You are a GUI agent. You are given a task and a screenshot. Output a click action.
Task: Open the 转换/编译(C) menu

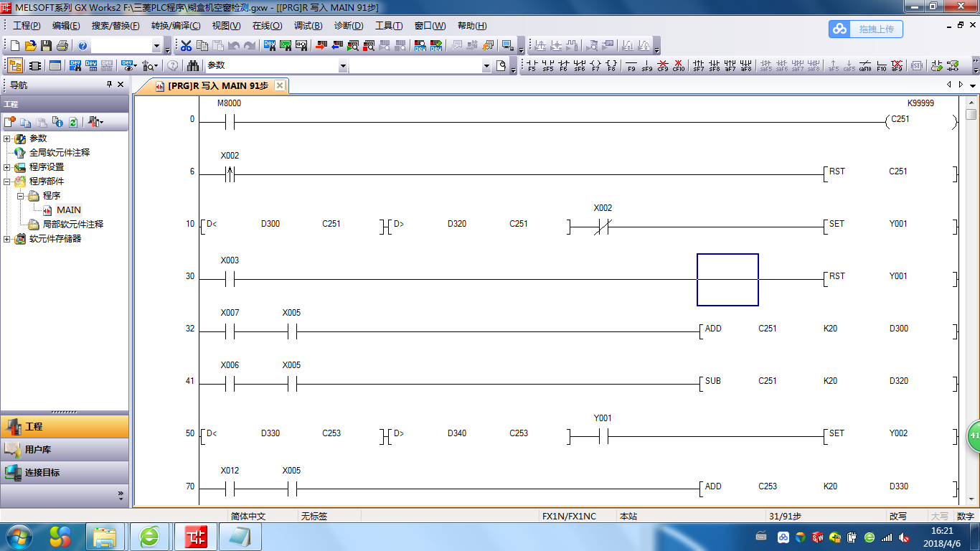(x=176, y=26)
